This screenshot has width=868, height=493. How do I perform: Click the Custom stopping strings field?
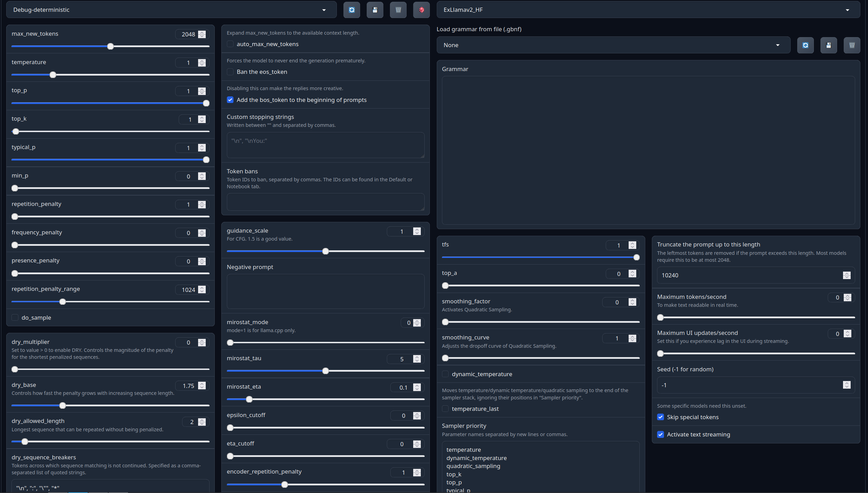tap(325, 145)
